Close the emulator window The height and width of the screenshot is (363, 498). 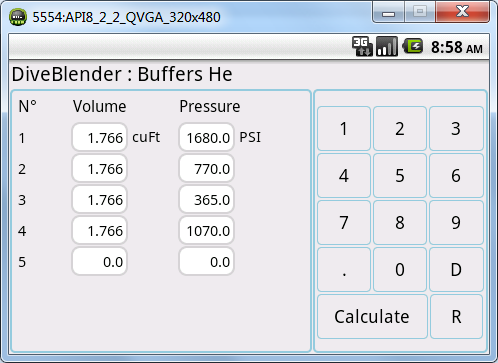pyautogui.click(x=463, y=11)
